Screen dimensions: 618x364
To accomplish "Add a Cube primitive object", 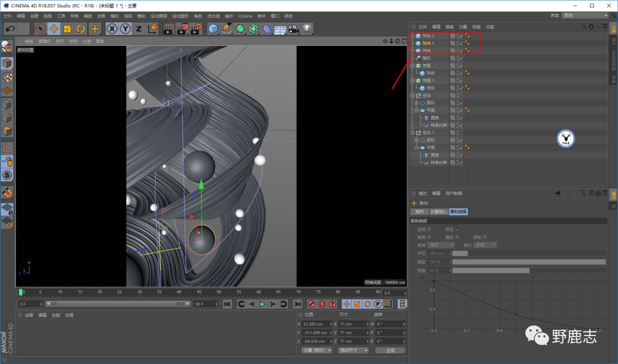I will pos(213,29).
